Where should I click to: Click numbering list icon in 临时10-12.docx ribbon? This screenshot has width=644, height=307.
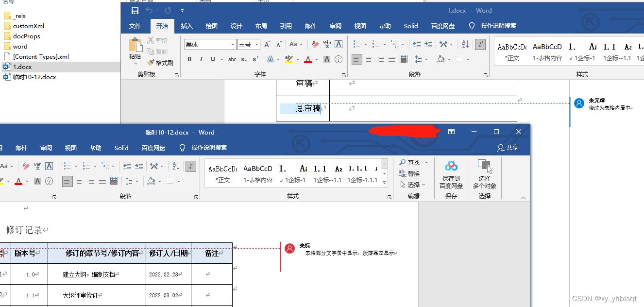click(86, 166)
